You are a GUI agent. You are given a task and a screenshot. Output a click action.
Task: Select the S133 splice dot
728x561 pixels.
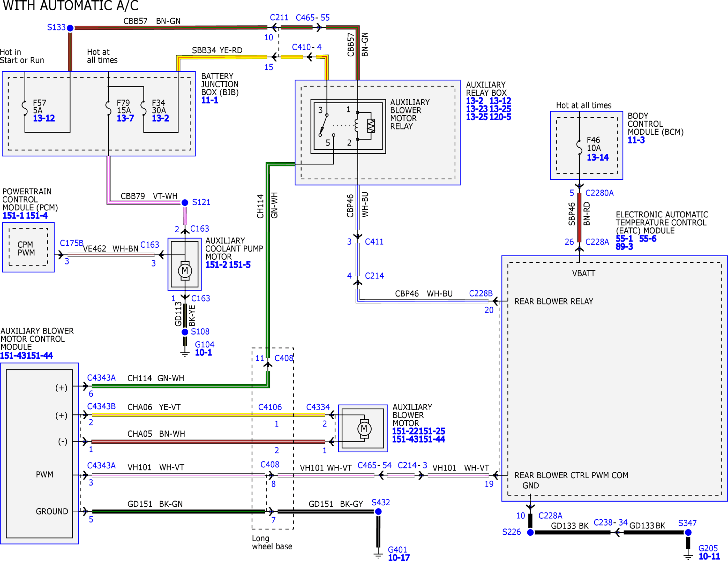pyautogui.click(x=70, y=28)
